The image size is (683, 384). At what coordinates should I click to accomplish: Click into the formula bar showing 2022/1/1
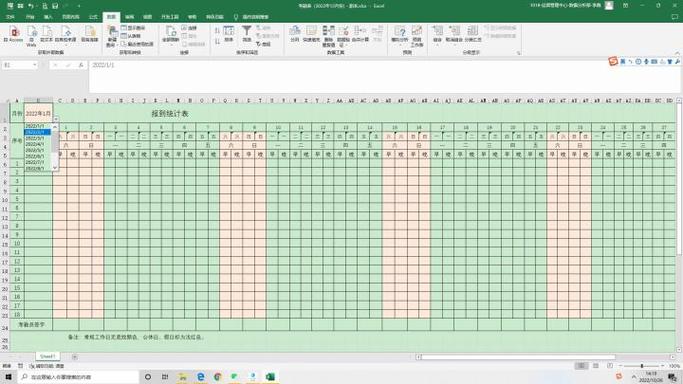pos(385,76)
